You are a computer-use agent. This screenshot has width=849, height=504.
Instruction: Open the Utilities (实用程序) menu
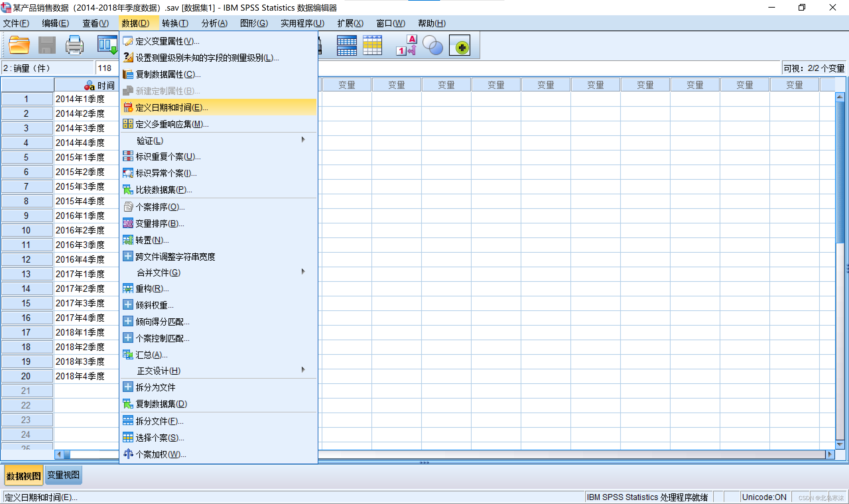tap(302, 23)
